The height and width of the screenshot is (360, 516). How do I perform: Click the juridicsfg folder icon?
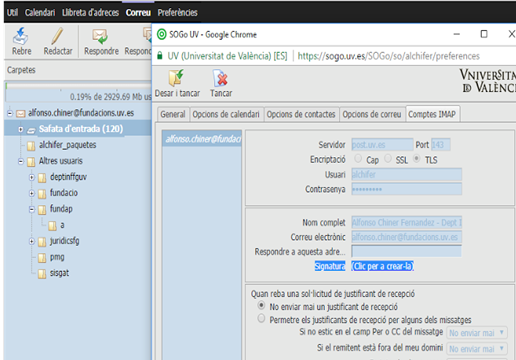coord(42,242)
